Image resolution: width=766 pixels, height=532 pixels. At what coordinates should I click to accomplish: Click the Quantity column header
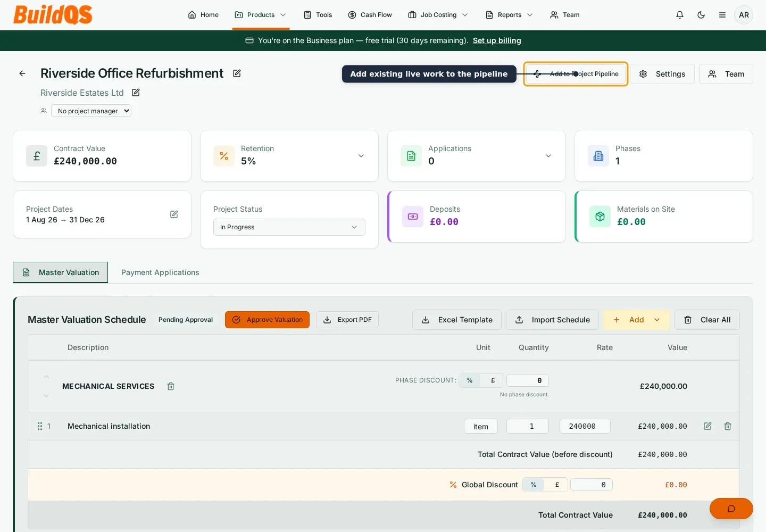tap(534, 347)
